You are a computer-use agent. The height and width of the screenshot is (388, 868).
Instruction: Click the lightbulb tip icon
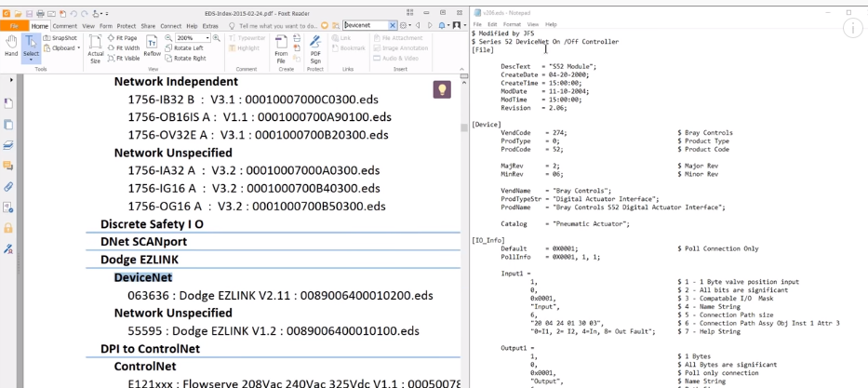pyautogui.click(x=442, y=89)
